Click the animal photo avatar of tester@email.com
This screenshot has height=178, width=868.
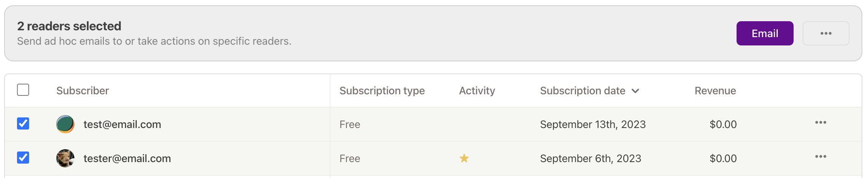[x=65, y=158]
